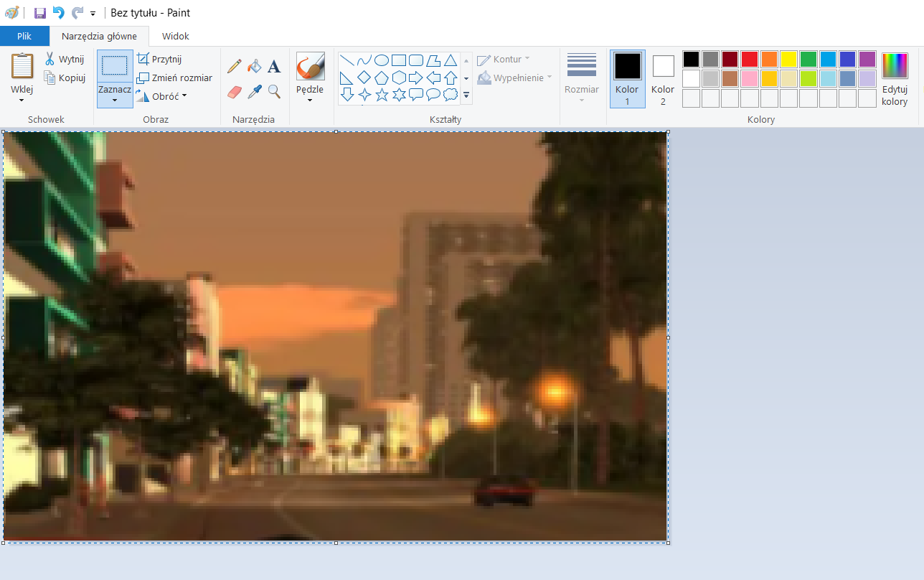924x580 pixels.
Task: Click the Undo arrow in title bar
Action: (x=59, y=13)
